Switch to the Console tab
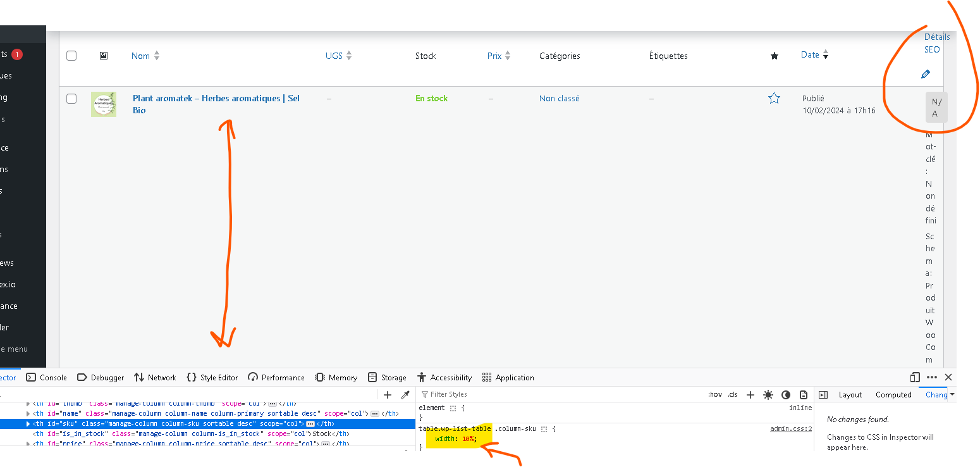980x467 pixels. (x=47, y=377)
